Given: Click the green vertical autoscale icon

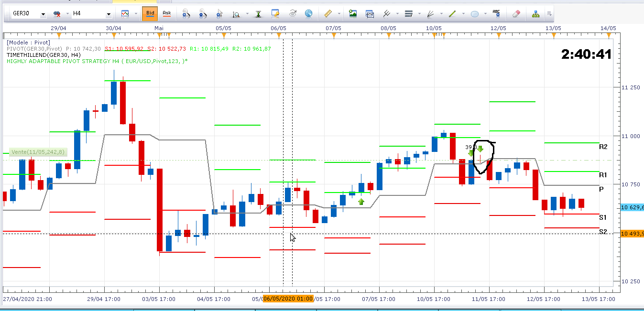Looking at the screenshot, I should 259,14.
